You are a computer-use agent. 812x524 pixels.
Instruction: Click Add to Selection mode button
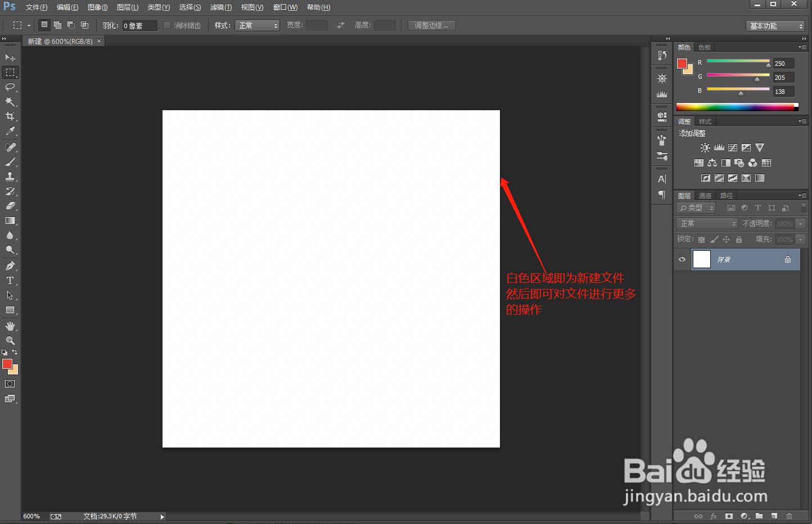pyautogui.click(x=57, y=25)
